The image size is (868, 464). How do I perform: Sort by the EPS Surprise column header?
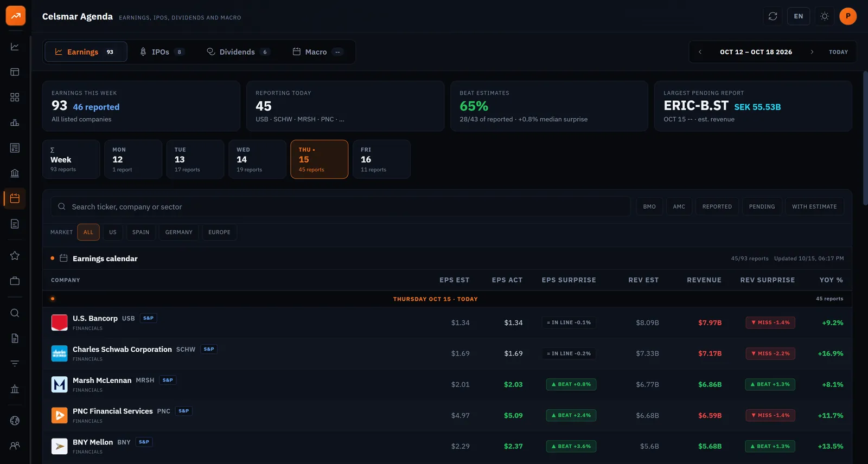coord(569,280)
